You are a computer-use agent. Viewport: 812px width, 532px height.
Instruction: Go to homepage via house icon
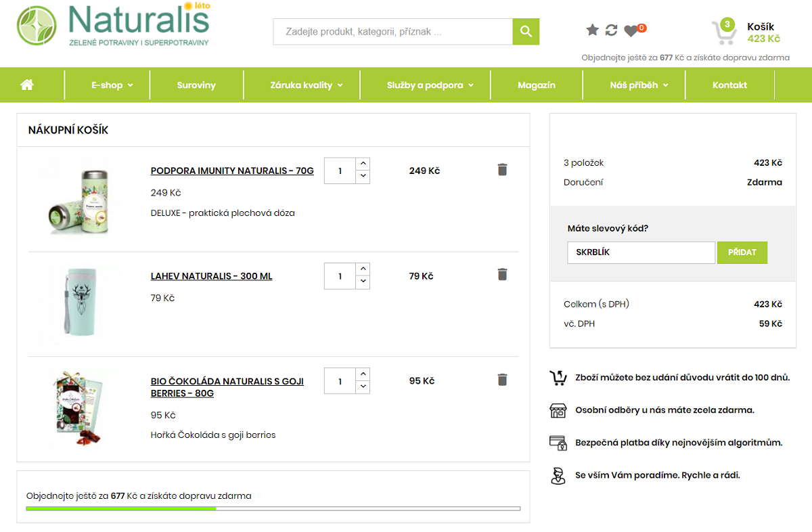[x=27, y=85]
